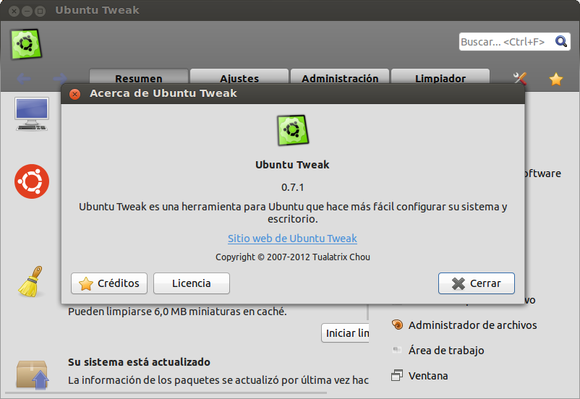Close the Acerca de Ubuntu Tweak dialog
The width and height of the screenshot is (580, 399).
[75, 94]
